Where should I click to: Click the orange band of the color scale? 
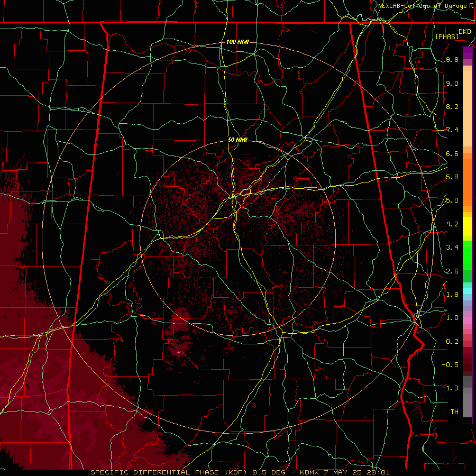pyautogui.click(x=467, y=182)
